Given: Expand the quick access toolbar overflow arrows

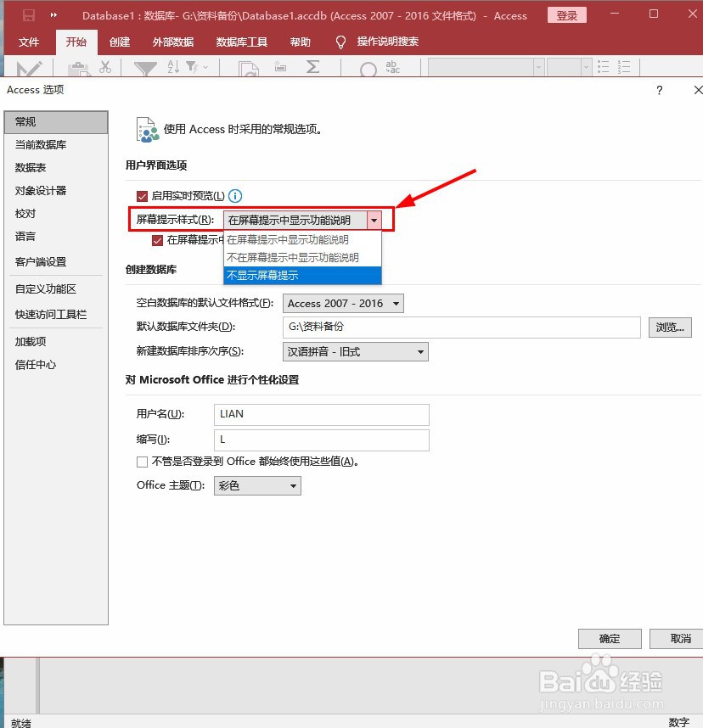Looking at the screenshot, I should 53,15.
